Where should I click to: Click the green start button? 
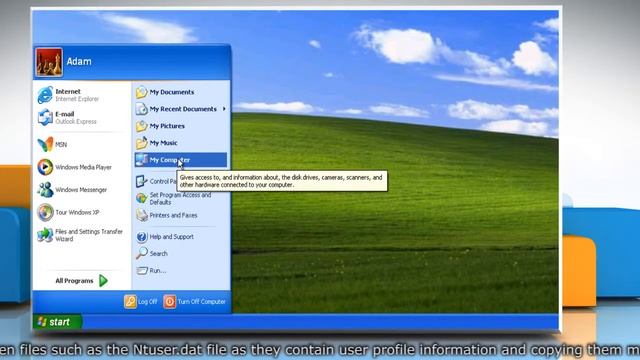(57, 322)
